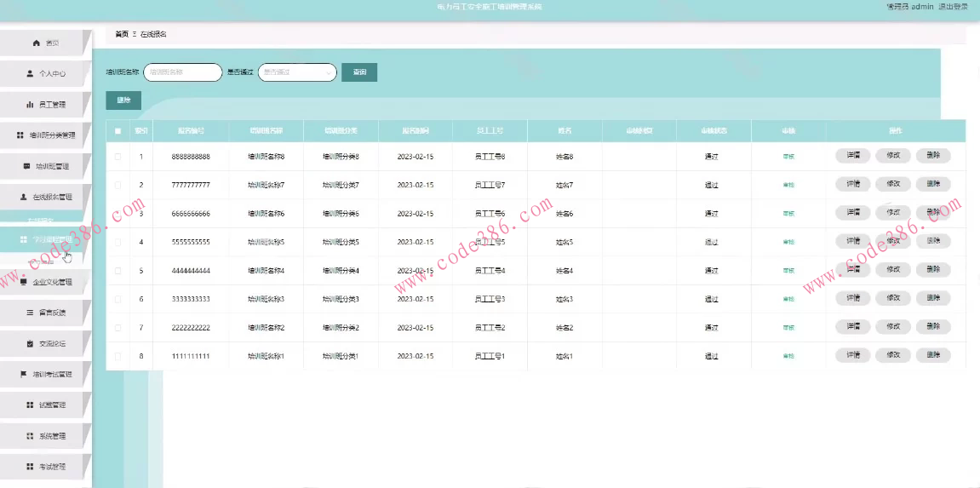Open the 是否通过 dropdown filter
This screenshot has width=980, height=488.
pyautogui.click(x=297, y=72)
